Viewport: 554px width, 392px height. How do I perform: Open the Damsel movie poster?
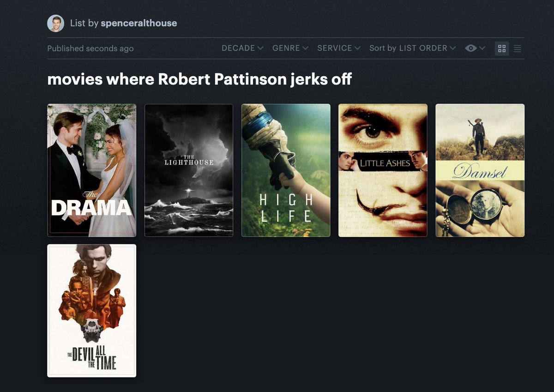click(480, 170)
